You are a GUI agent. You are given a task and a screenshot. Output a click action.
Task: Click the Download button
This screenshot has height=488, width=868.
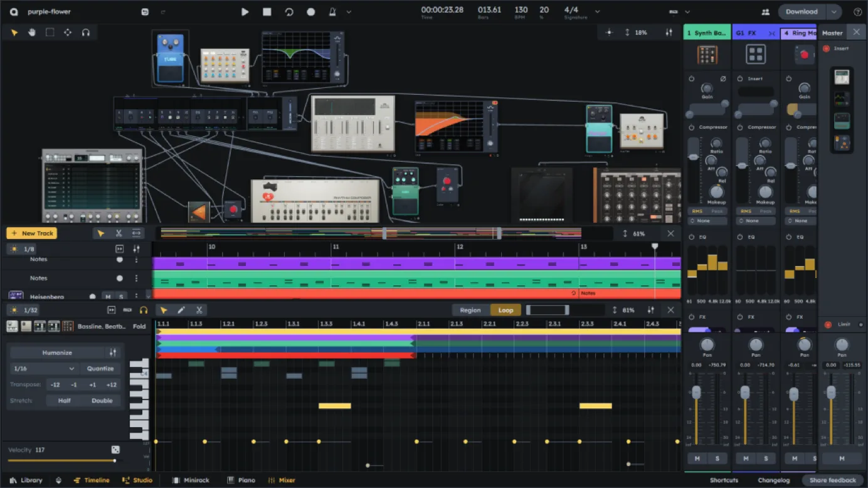(802, 11)
